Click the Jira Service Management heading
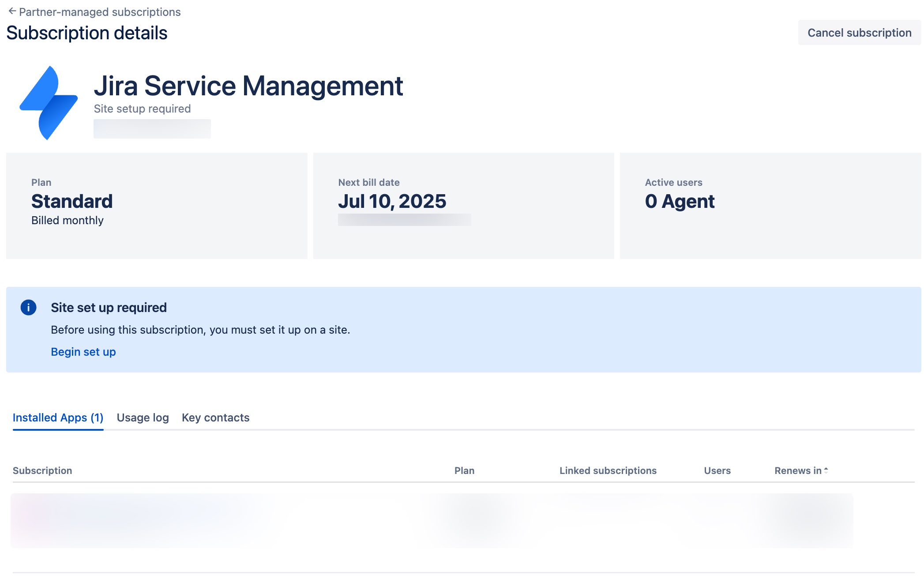The width and height of the screenshot is (924, 579). (248, 86)
